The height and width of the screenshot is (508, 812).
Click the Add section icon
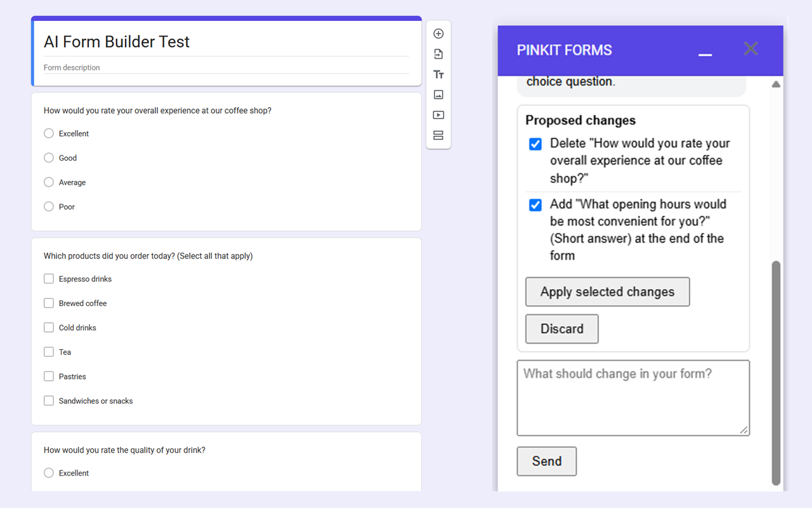438,135
